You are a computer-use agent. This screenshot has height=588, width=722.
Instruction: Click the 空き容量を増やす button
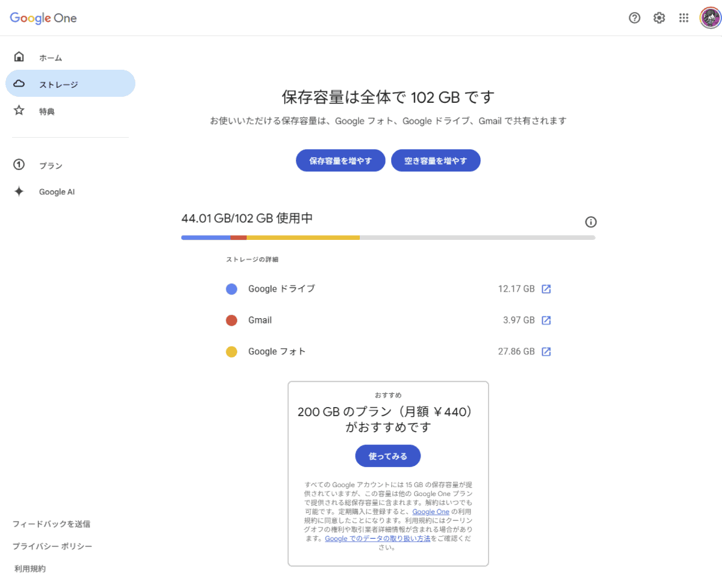[x=436, y=161]
